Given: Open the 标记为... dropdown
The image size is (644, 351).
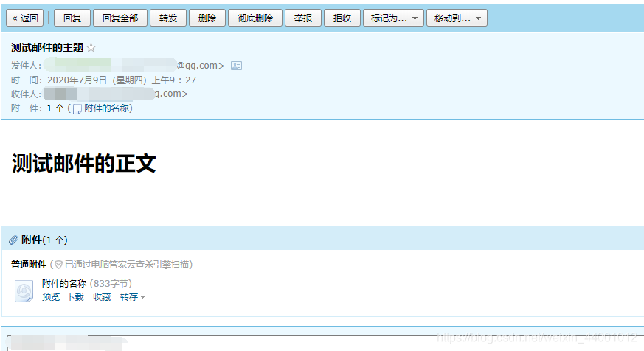Looking at the screenshot, I should pyautogui.click(x=393, y=18).
